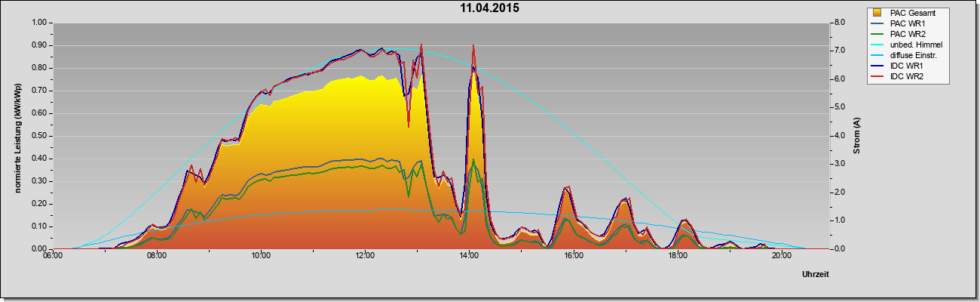This screenshot has width=980, height=302.
Task: Click the 06:00 time axis tick
Action: coord(53,255)
